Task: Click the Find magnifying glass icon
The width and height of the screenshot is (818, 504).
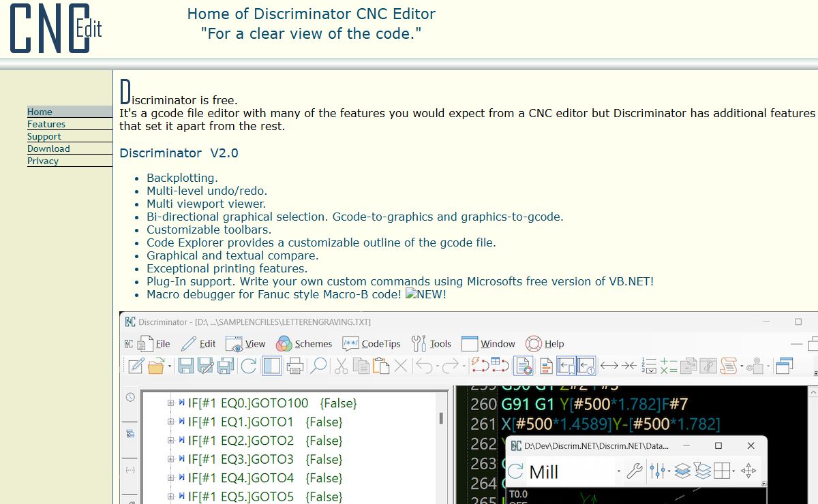Action: coord(318,366)
